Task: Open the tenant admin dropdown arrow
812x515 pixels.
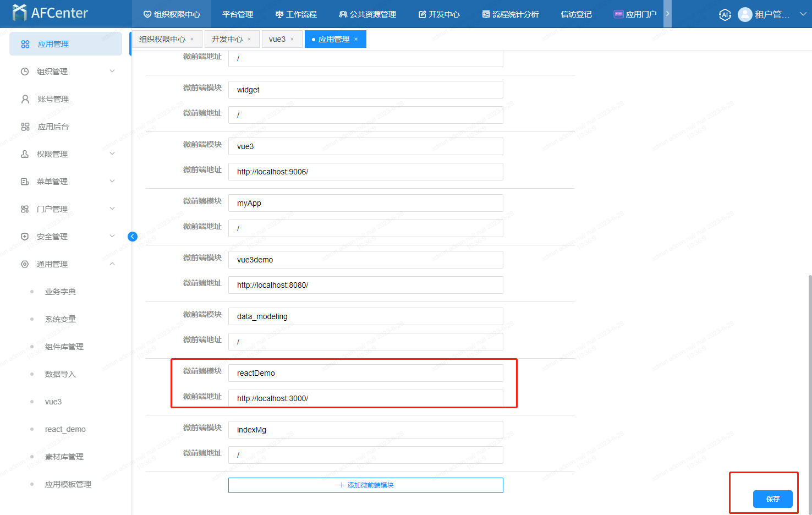Action: pos(803,14)
